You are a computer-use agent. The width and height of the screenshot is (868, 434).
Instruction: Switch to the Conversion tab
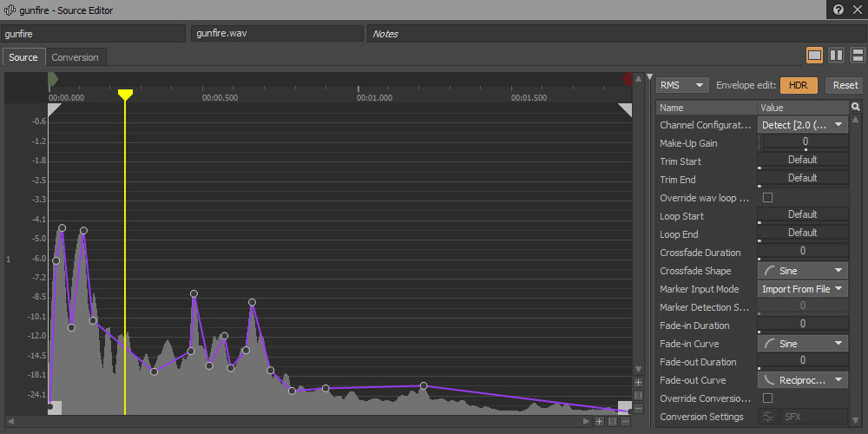[x=75, y=57]
